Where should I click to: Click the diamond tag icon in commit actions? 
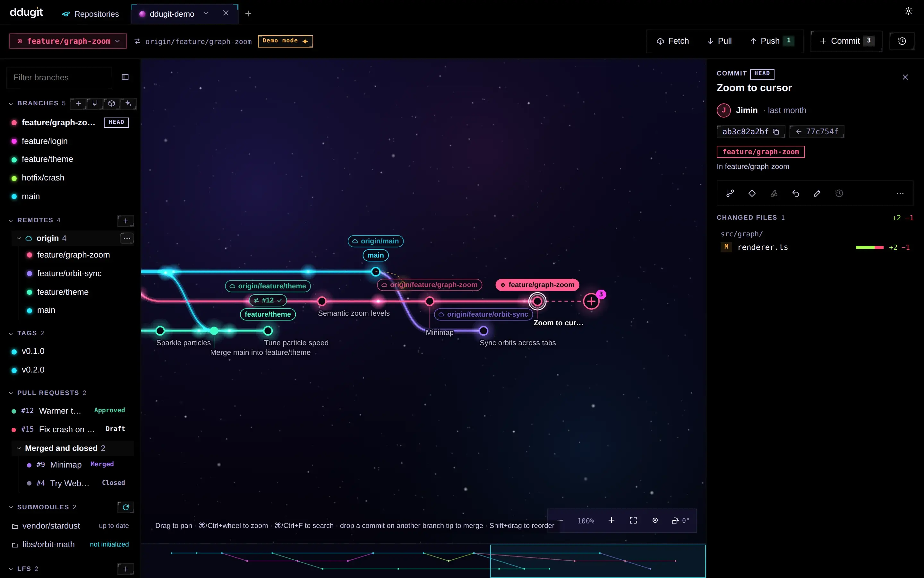pyautogui.click(x=752, y=193)
